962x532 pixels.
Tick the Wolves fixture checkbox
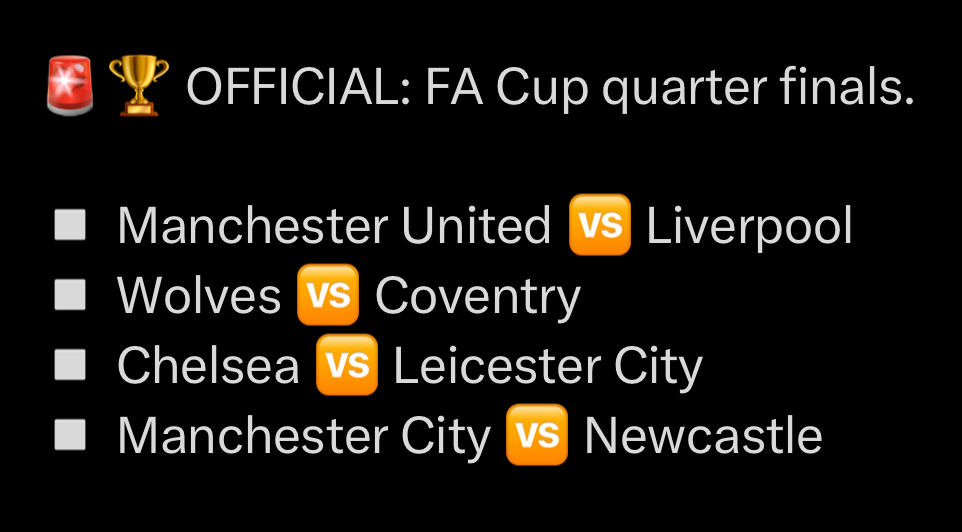coord(69,295)
